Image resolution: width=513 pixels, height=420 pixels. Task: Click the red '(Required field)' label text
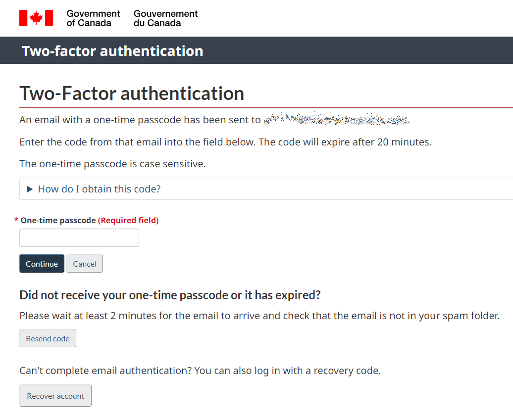coord(128,220)
